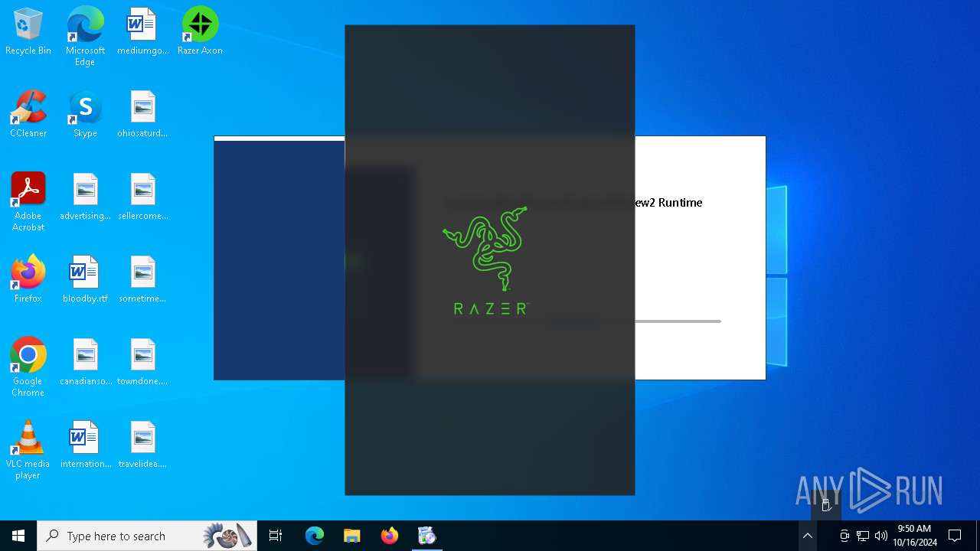Open the notification center
This screenshot has width=980, height=551.
955,536
